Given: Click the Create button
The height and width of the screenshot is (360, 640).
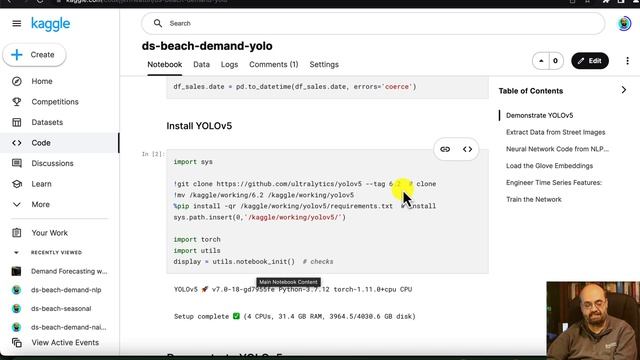Looking at the screenshot, I should [x=34, y=55].
